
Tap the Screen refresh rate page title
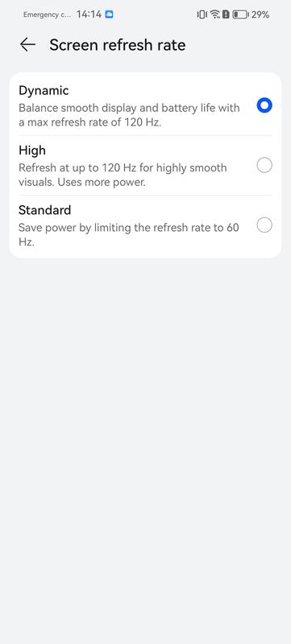(117, 45)
